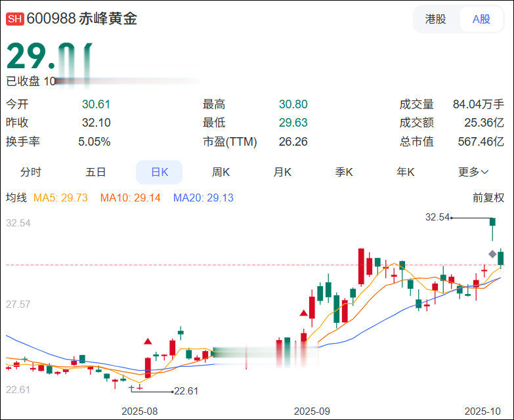The width and height of the screenshot is (514, 420).
Task: Open the 五日 chart tab
Action: coord(95,172)
